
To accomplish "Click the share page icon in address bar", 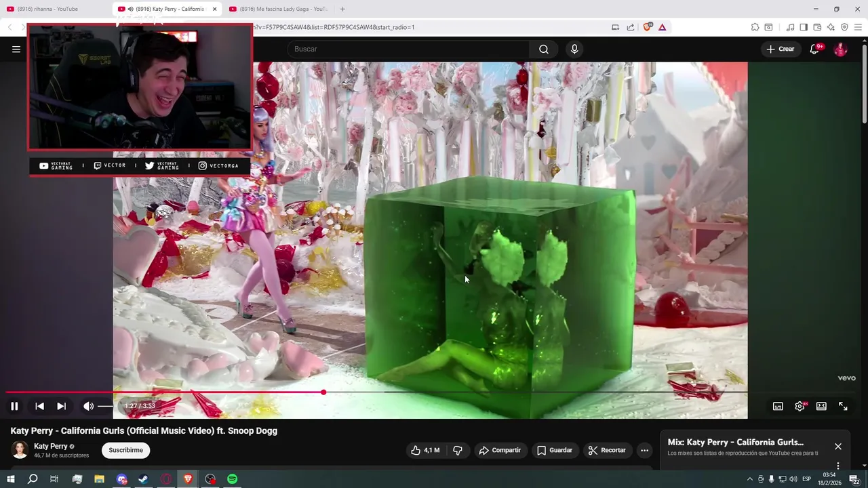I will (631, 27).
